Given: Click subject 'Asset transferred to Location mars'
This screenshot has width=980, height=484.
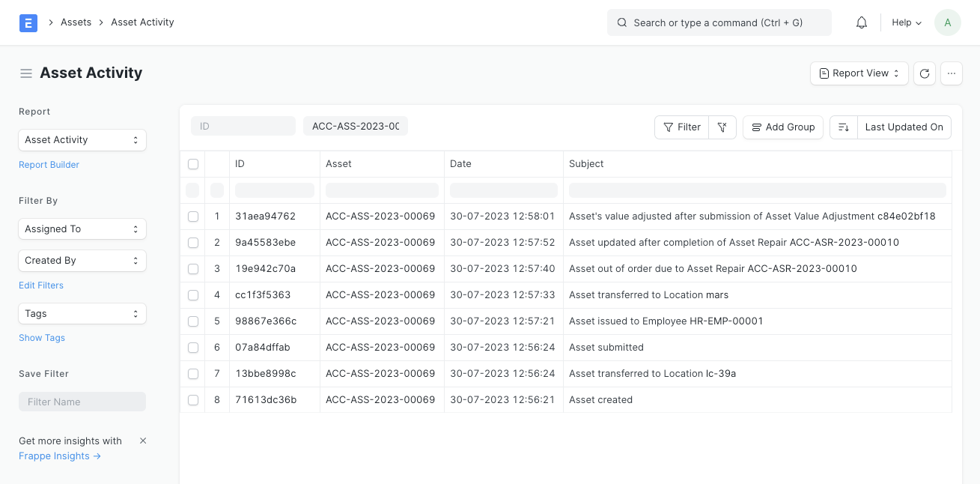Looking at the screenshot, I should coord(649,295).
